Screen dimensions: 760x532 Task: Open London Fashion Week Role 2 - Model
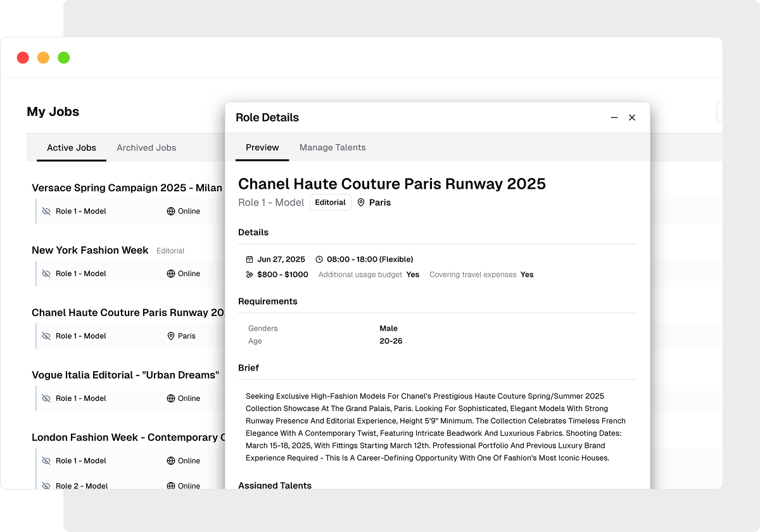[x=81, y=486]
